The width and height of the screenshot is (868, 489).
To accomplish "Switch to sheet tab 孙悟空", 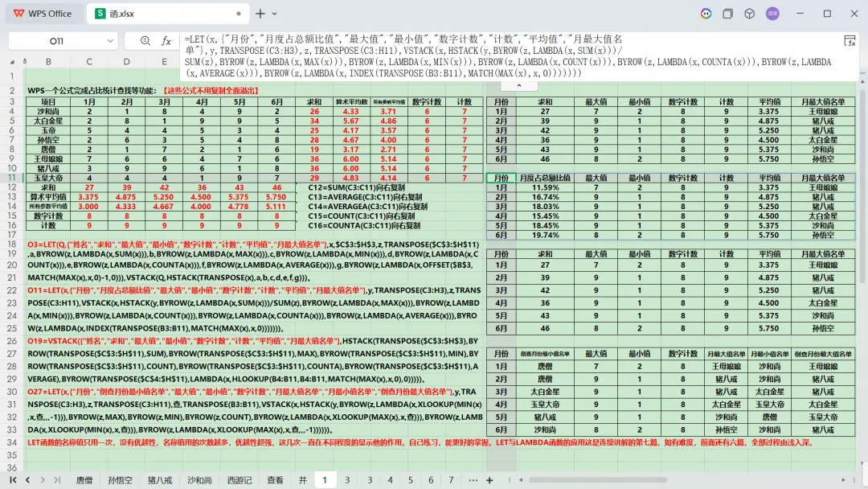I will pyautogui.click(x=120, y=480).
